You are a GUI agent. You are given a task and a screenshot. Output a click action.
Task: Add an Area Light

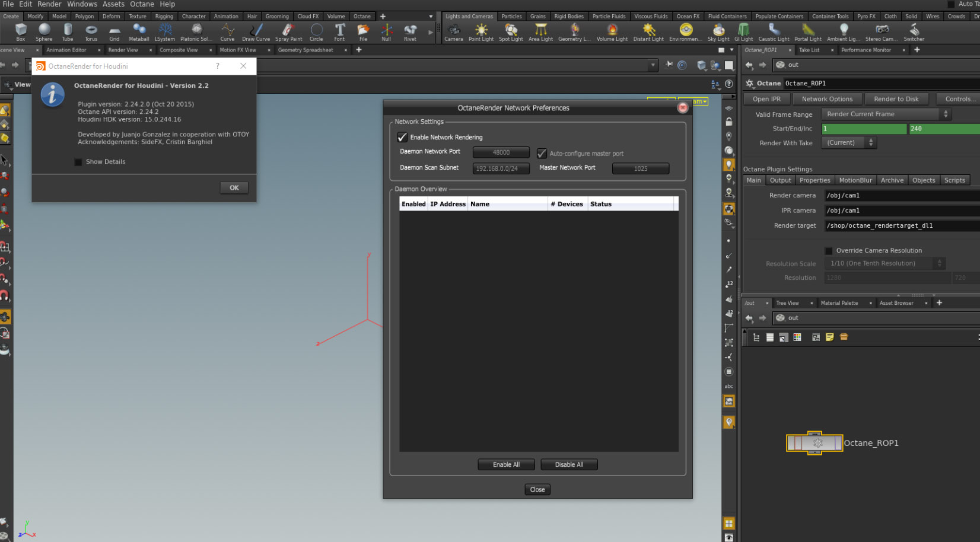click(x=540, y=32)
